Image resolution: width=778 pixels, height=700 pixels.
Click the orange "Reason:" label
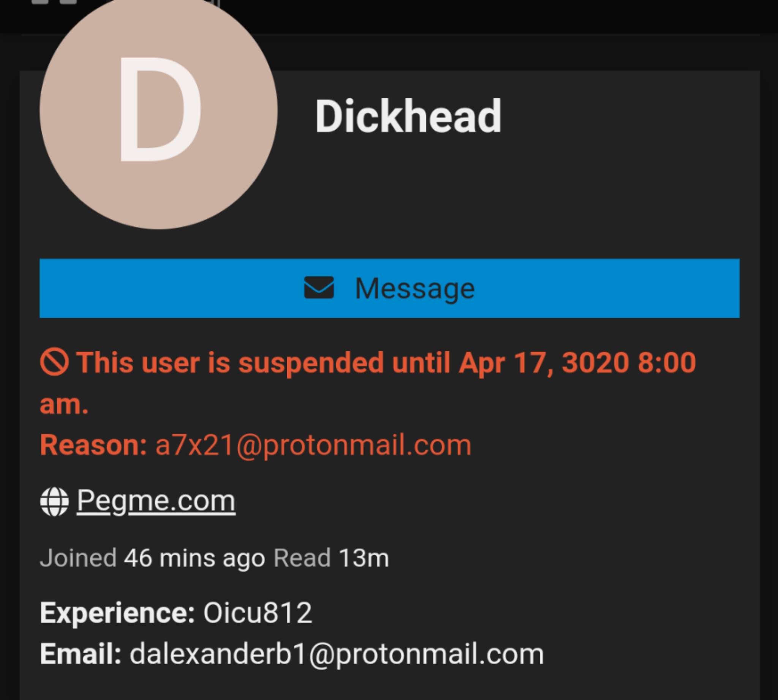(93, 445)
